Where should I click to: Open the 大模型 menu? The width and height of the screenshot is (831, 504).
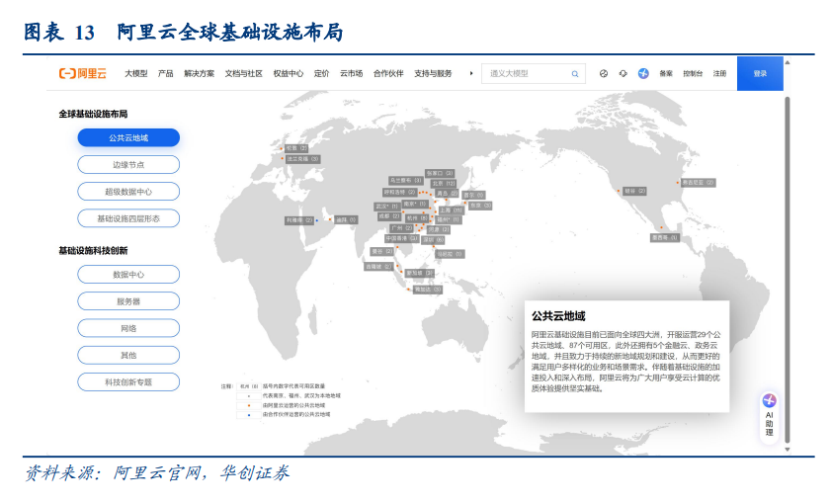coord(136,73)
